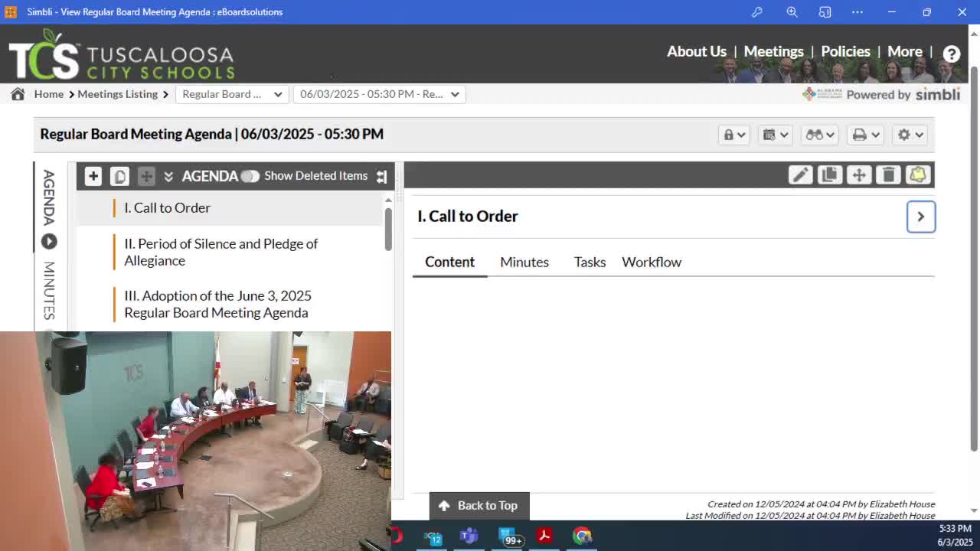This screenshot has width=980, height=551.
Task: Click the 'Last Modified on 12/05/2024' text
Action: (810, 516)
